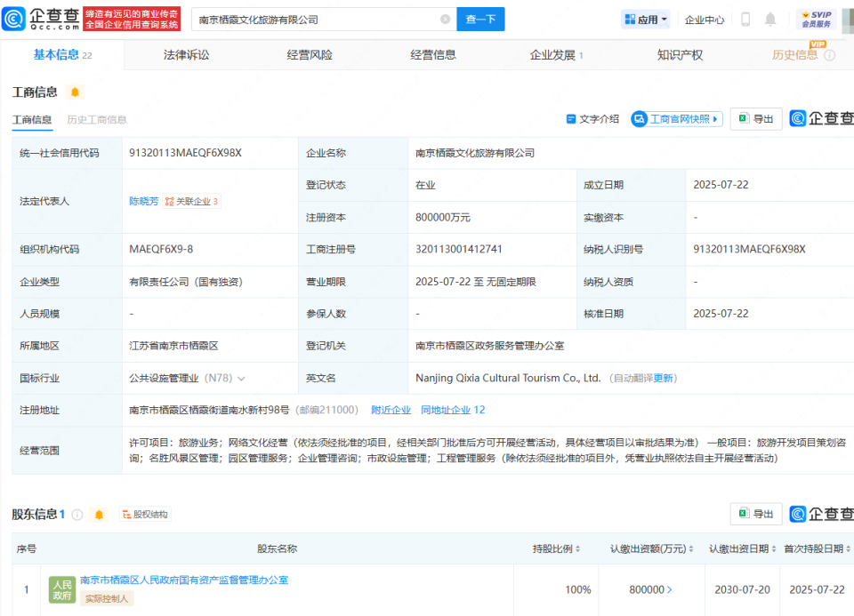
Task: Switch to 经营风险 tab
Action: coord(310,55)
